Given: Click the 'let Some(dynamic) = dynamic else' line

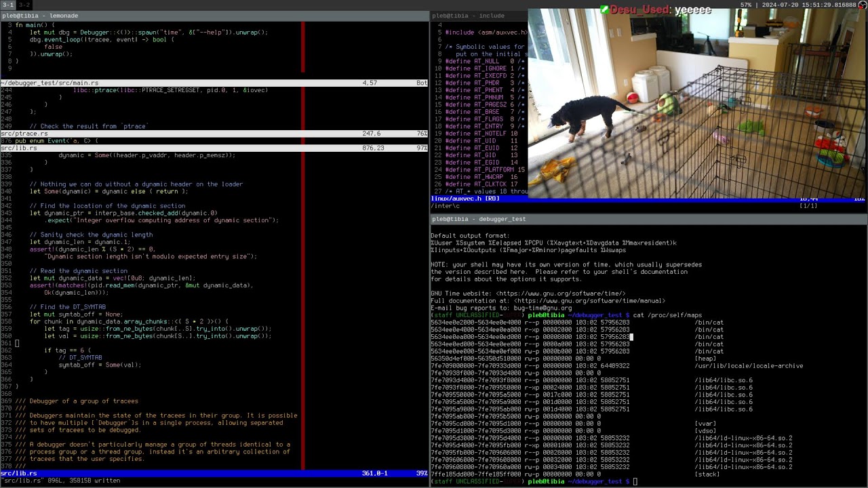Looking at the screenshot, I should click(108, 191).
